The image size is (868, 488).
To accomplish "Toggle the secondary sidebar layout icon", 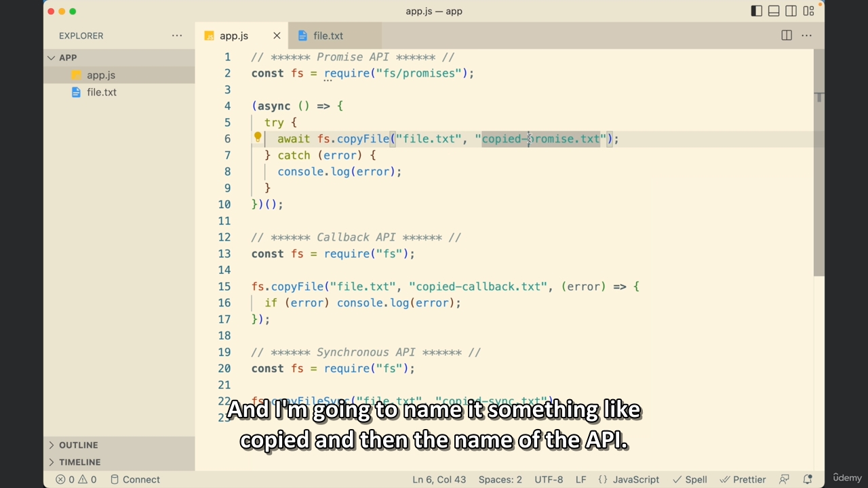I will click(791, 11).
